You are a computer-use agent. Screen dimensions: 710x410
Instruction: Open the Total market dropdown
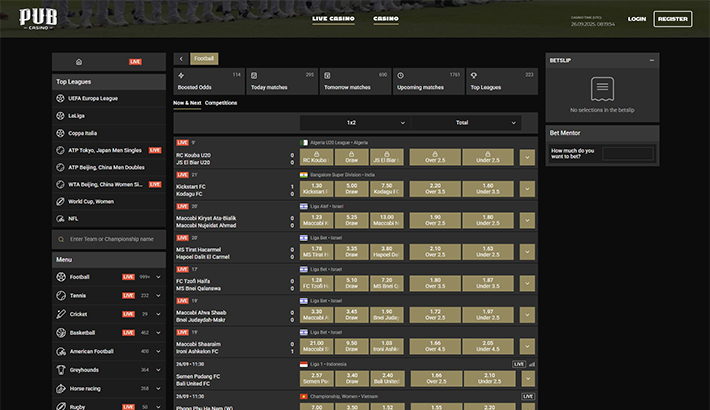(469, 123)
